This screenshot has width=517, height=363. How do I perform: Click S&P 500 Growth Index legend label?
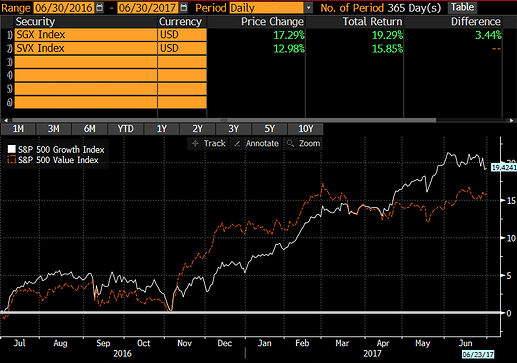pos(61,150)
